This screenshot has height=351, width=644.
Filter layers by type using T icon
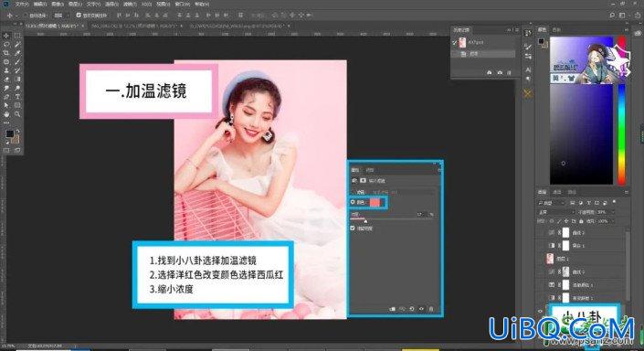tap(588, 203)
